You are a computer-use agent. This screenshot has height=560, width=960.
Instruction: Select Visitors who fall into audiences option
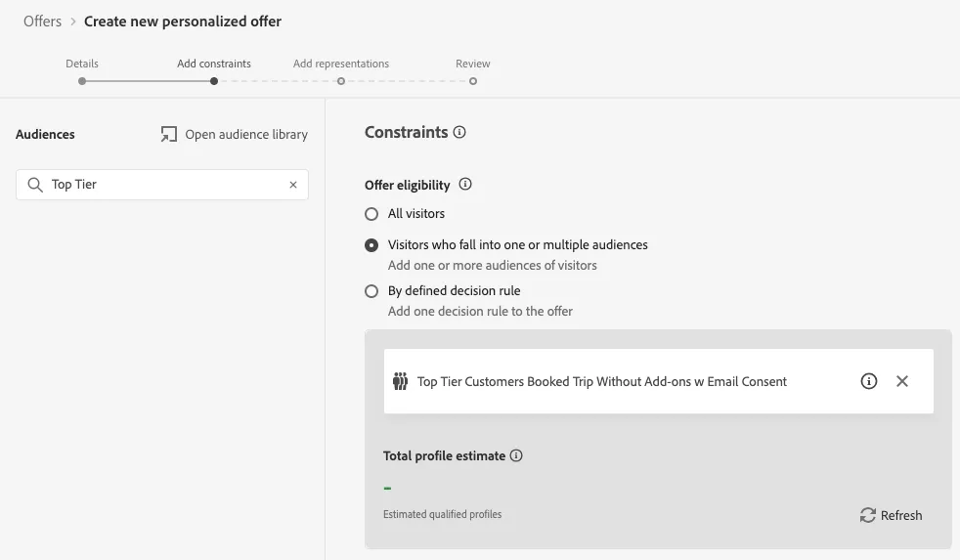coord(371,244)
